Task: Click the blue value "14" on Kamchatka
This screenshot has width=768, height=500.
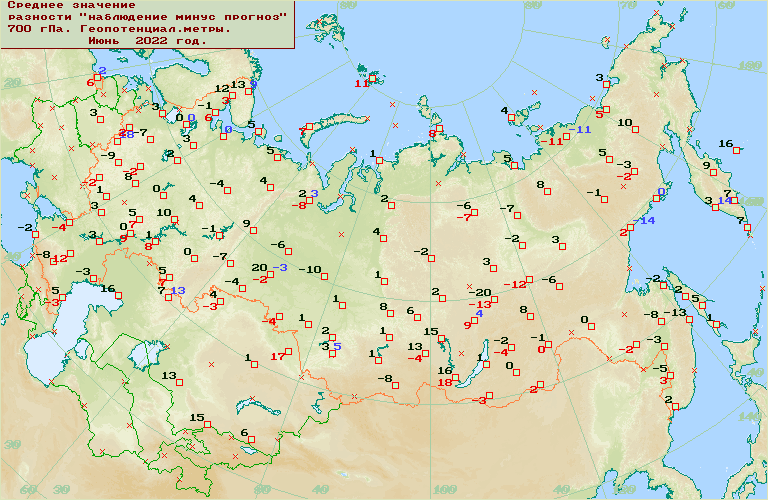Action: coord(724,200)
